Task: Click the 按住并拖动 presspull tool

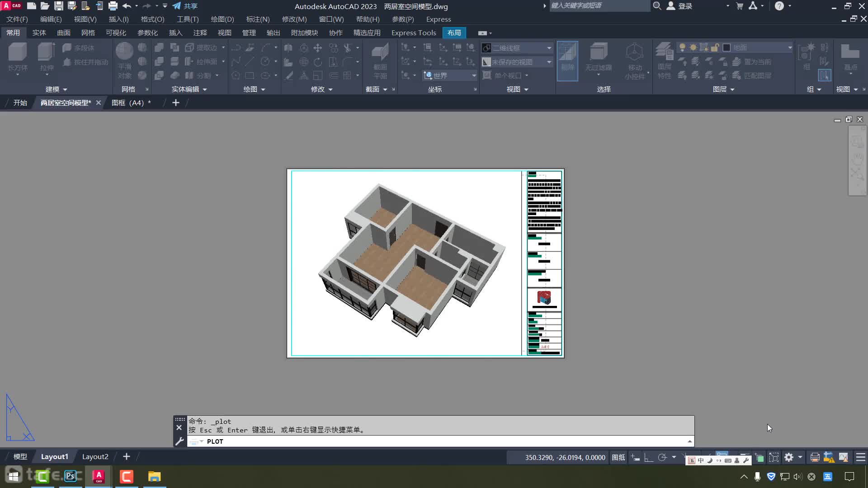Action: 86,62
